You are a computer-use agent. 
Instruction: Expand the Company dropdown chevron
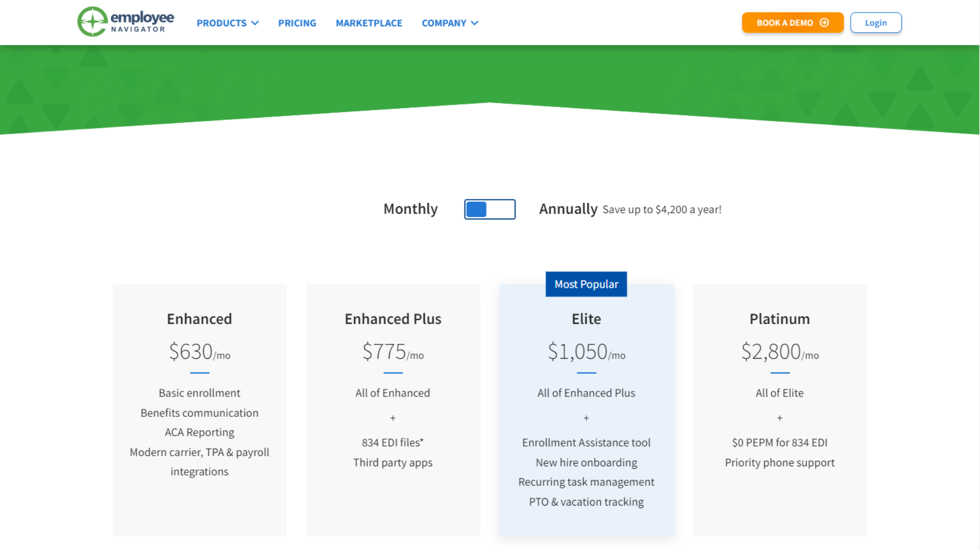(475, 23)
